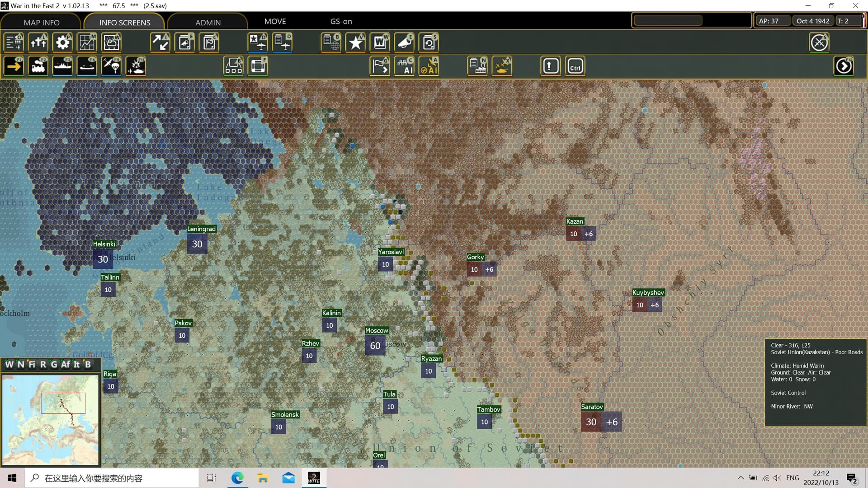Toggle the G nation filter
The height and width of the screenshot is (488, 868).
[x=54, y=364]
